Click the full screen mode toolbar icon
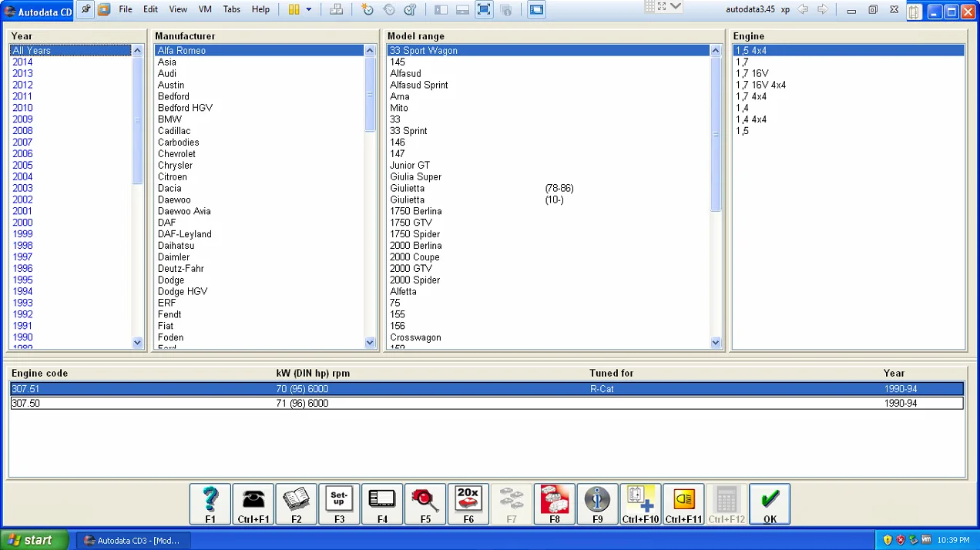The height and width of the screenshot is (550, 980). 484,9
